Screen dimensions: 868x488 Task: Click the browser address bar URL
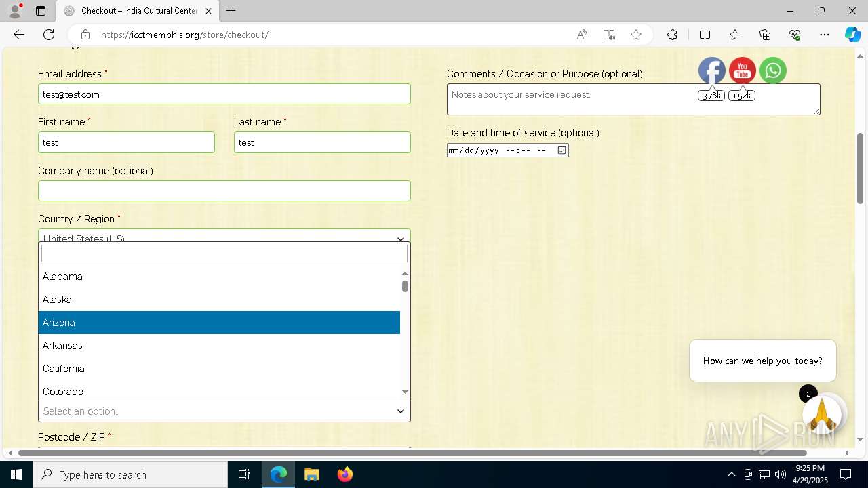coord(184,35)
